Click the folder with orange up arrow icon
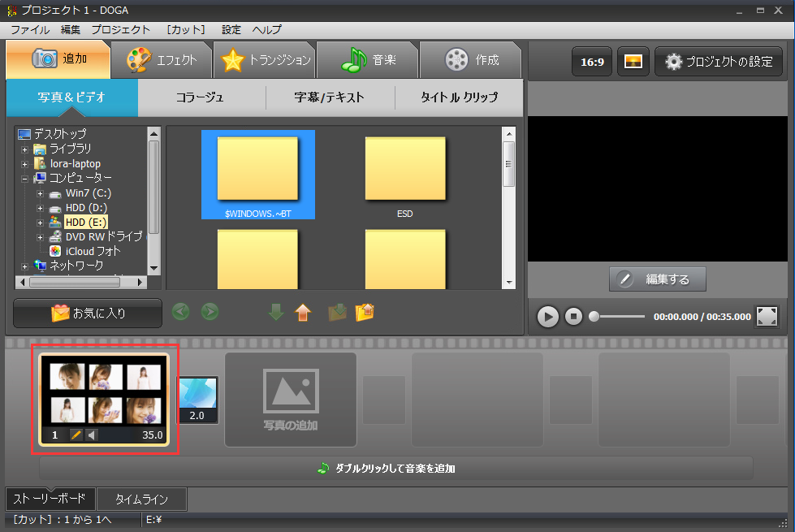Viewport: 795px width, 532px height. (x=365, y=313)
